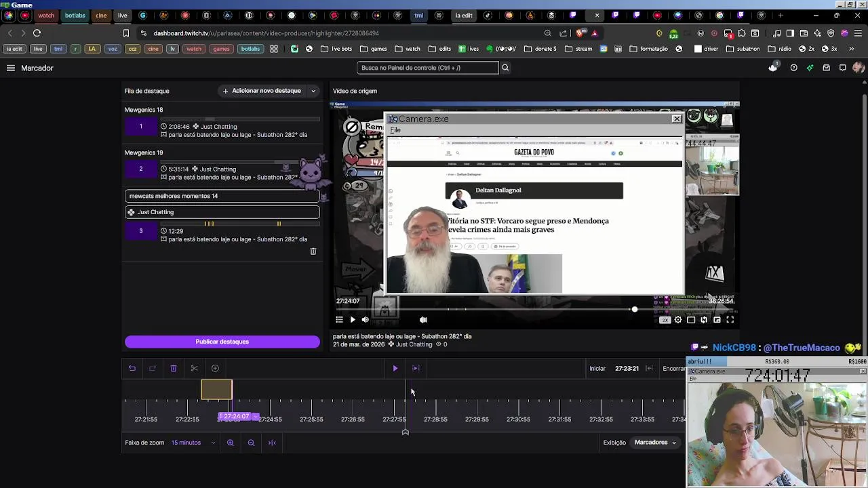Image resolution: width=868 pixels, height=488 pixels.
Task: Open the 15 minutos zoom range dropdown
Action: point(193,443)
